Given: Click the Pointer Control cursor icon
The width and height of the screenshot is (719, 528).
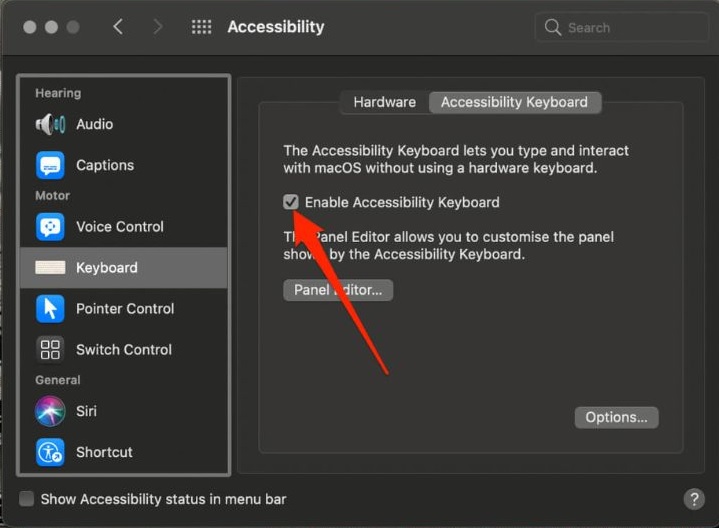Looking at the screenshot, I should coord(50,309).
